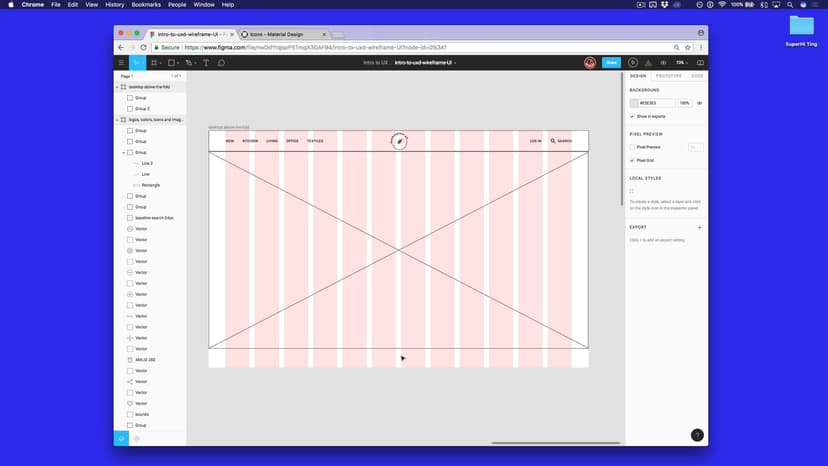Click the Present play button
The height and width of the screenshot is (466, 828).
[633, 63]
